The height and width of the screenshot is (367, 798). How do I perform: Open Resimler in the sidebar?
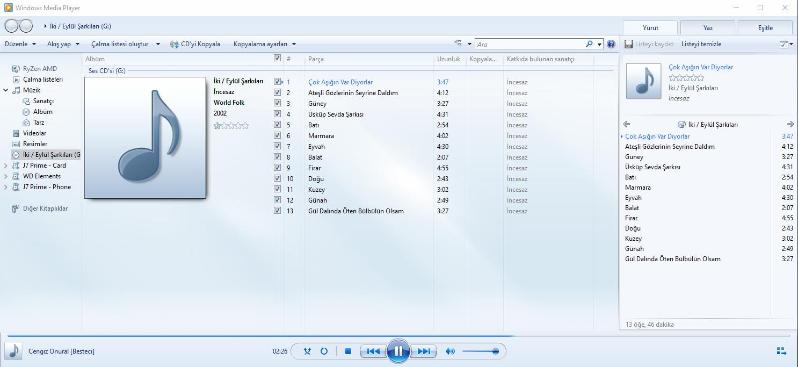tap(35, 144)
